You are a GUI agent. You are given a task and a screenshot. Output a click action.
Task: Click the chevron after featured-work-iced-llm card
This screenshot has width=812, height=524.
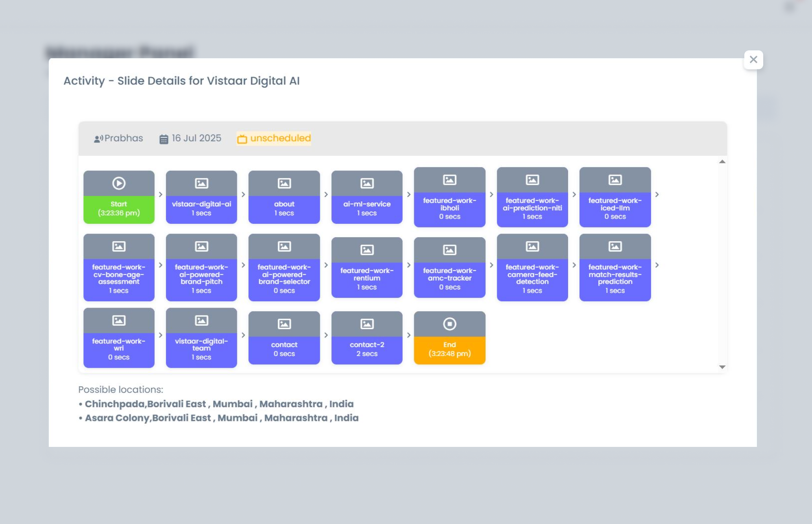pyautogui.click(x=657, y=194)
